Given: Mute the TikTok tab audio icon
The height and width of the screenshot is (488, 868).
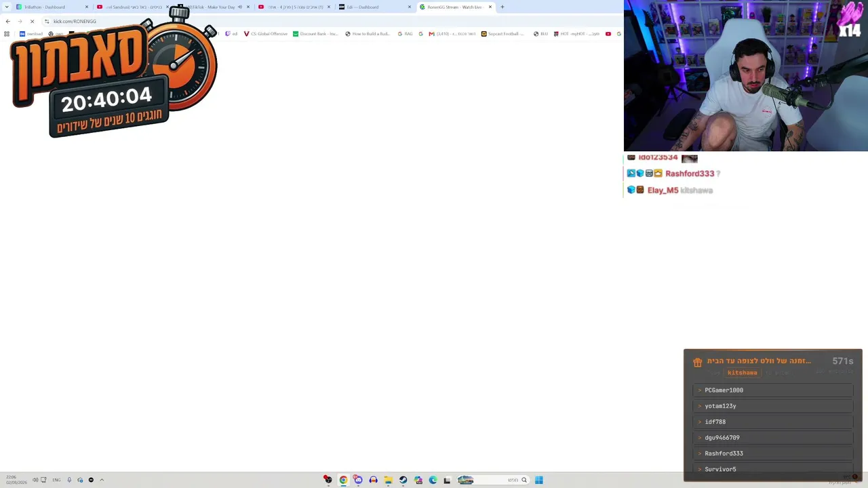Looking at the screenshot, I should tap(240, 7).
